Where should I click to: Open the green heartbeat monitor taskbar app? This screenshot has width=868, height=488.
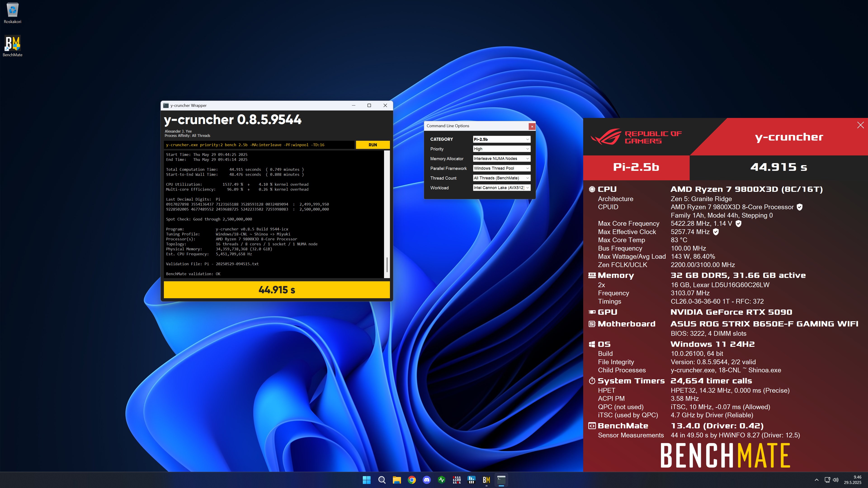point(441,480)
